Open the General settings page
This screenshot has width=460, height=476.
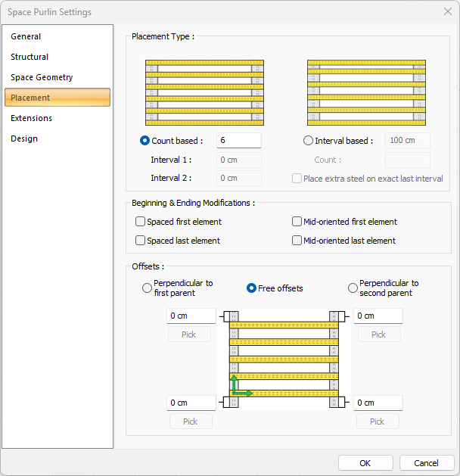pyautogui.click(x=26, y=36)
